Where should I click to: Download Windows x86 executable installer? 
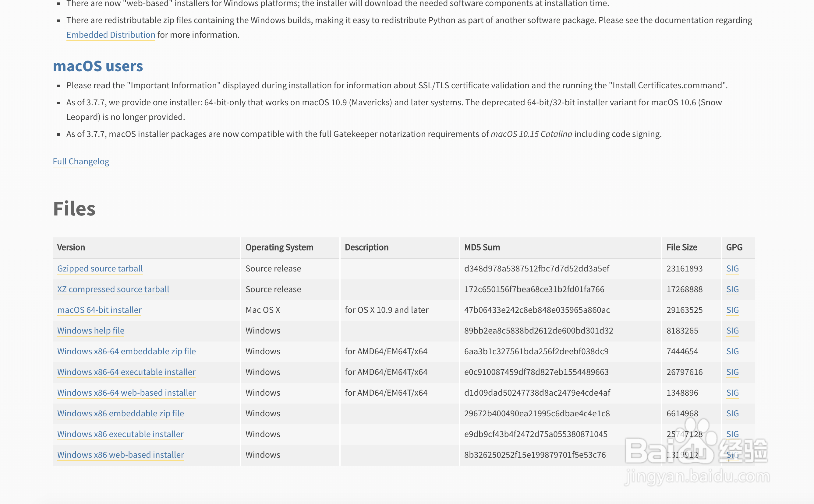coord(120,434)
